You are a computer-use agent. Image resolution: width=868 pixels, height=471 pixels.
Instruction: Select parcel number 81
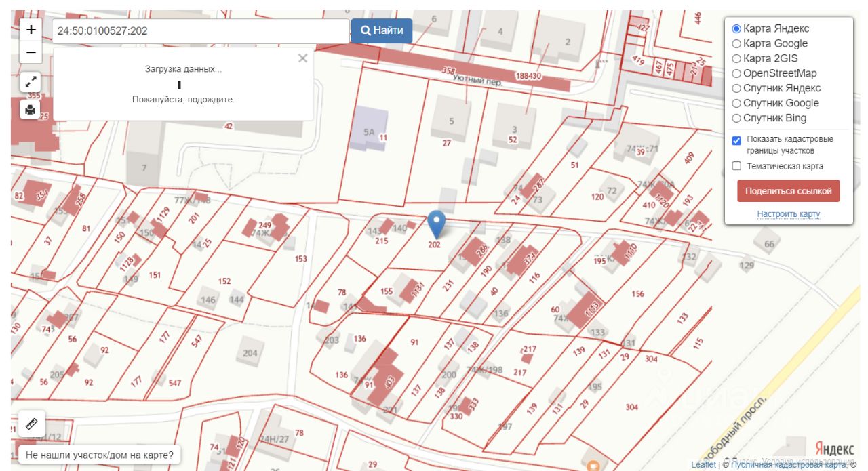tap(86, 228)
